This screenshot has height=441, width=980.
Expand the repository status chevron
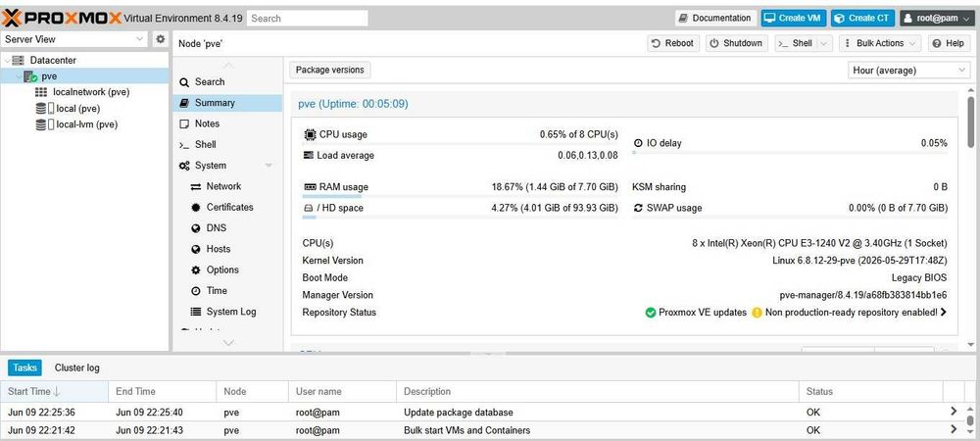pyautogui.click(x=943, y=312)
